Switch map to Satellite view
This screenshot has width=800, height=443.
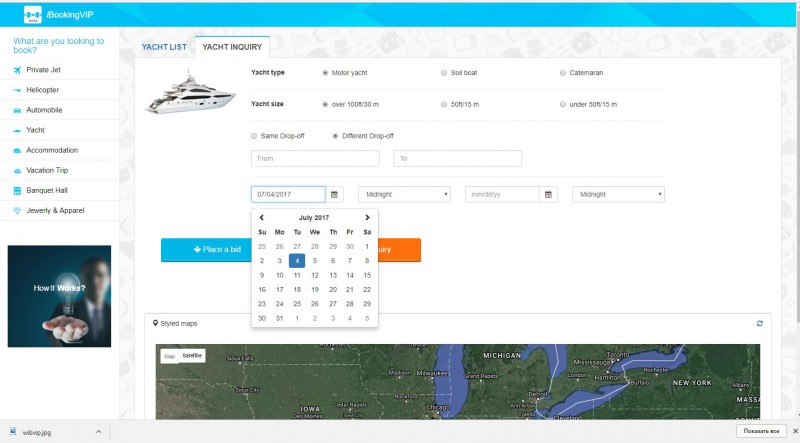pos(192,356)
